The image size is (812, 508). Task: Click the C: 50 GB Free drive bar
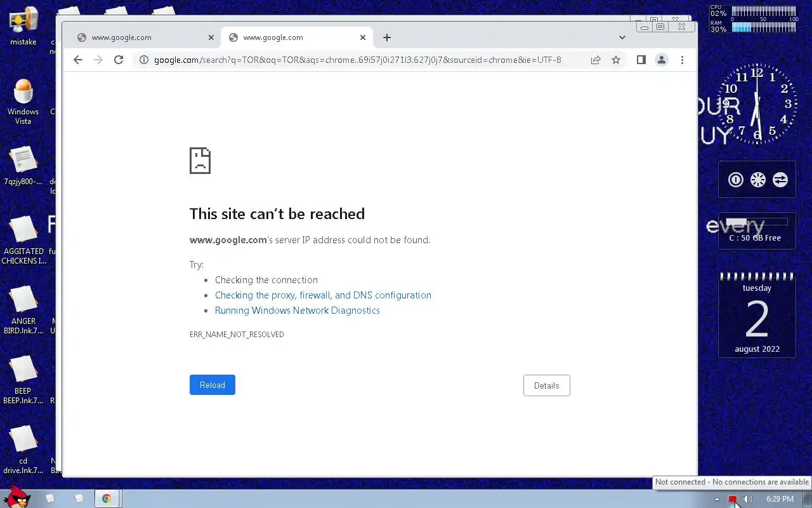tap(756, 222)
